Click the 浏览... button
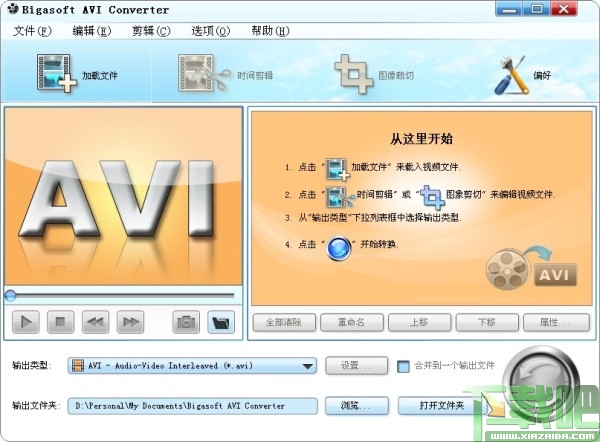The width and height of the screenshot is (600, 442). click(357, 406)
